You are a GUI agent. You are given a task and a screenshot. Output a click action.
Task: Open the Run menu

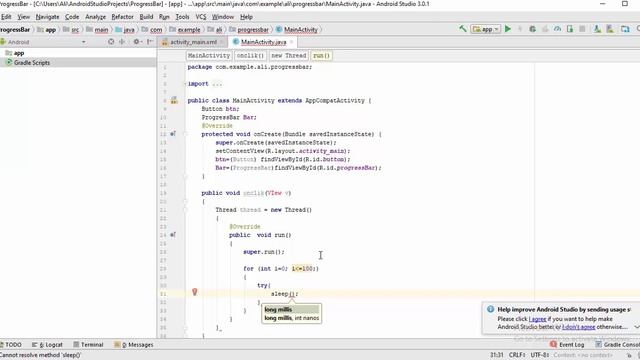(164, 17)
